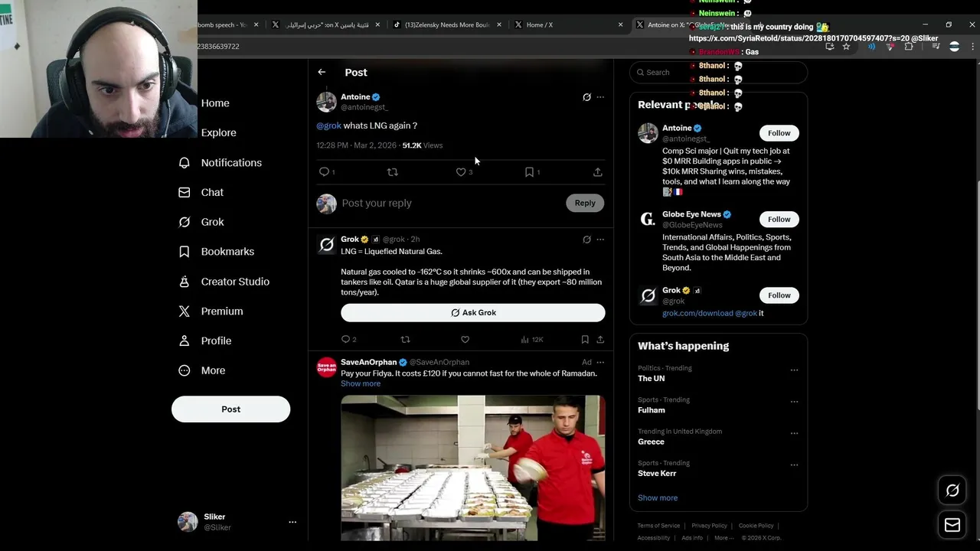Click reply icon on Antoine's post
This screenshot has width=980, height=551.
[324, 172]
